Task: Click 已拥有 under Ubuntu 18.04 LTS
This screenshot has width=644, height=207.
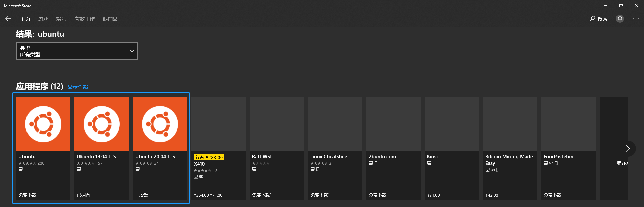Action: point(83,195)
